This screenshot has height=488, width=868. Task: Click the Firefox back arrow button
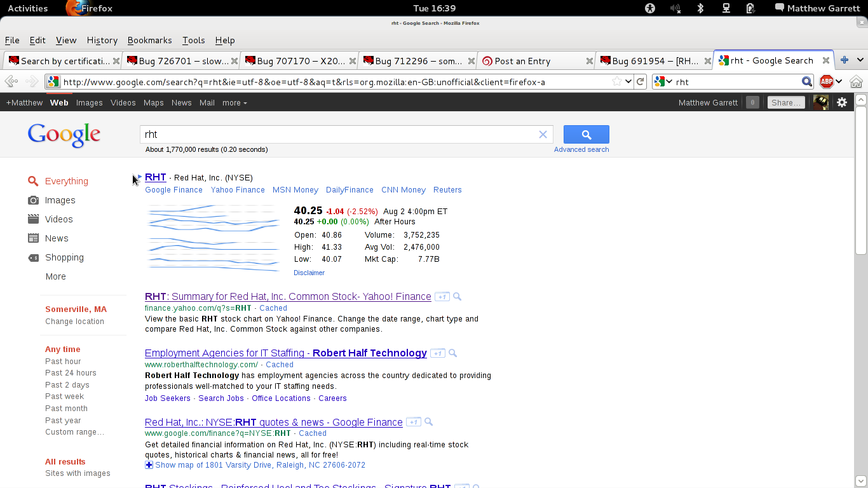coord(11,81)
